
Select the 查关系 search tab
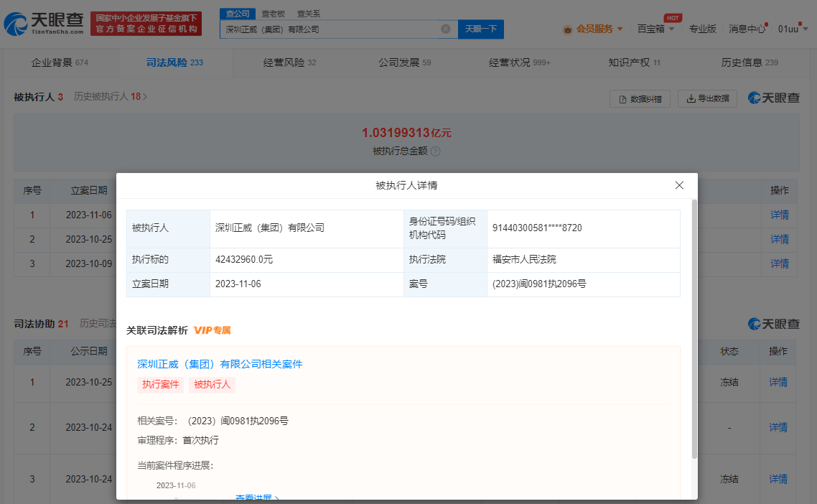309,14
